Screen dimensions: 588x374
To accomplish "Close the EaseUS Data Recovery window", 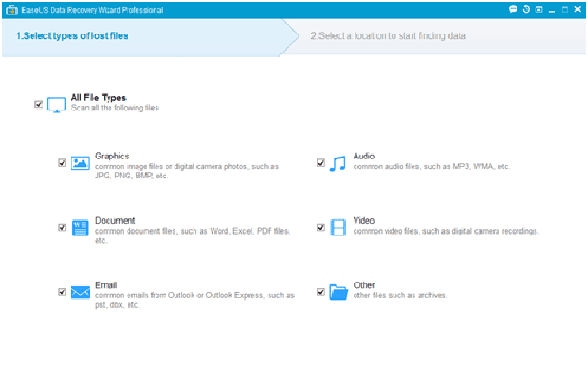I will pos(577,9).
